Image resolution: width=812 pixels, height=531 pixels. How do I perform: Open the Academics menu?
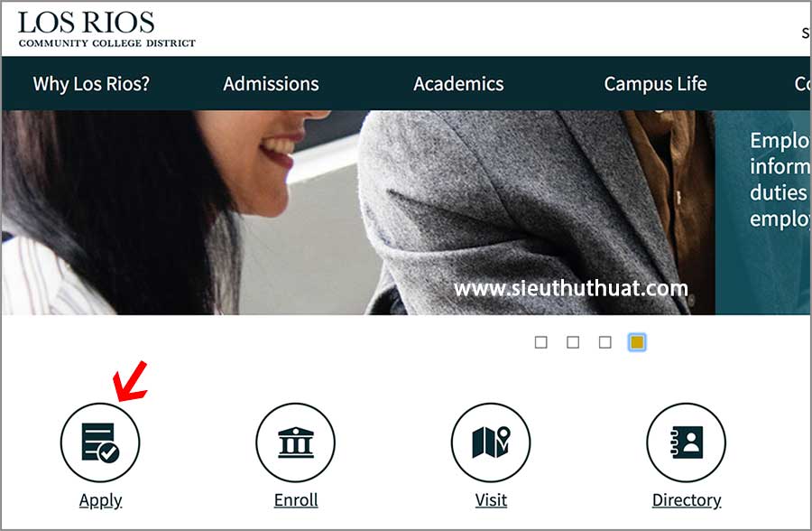[x=458, y=83]
